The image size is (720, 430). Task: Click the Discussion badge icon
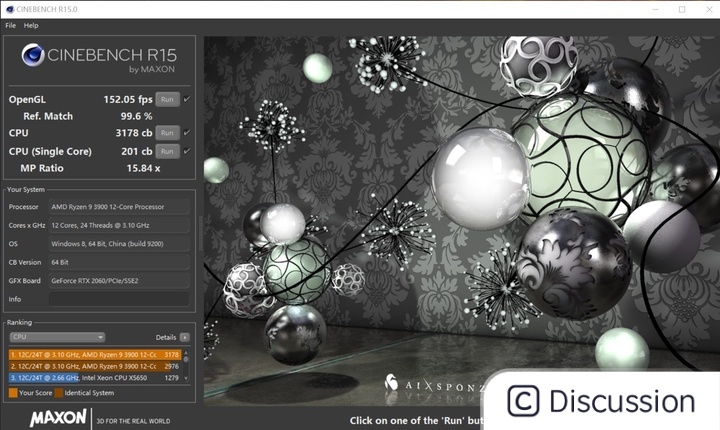pos(523,401)
